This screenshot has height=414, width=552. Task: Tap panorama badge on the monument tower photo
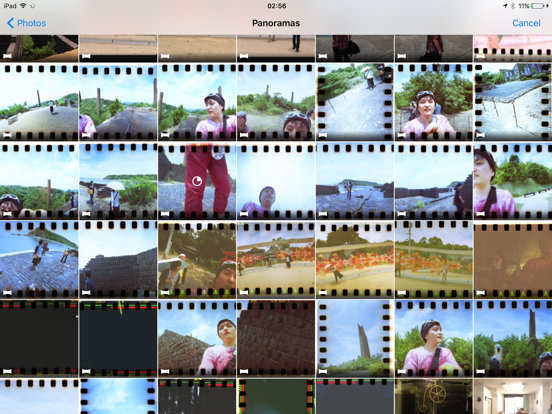[x=323, y=371]
